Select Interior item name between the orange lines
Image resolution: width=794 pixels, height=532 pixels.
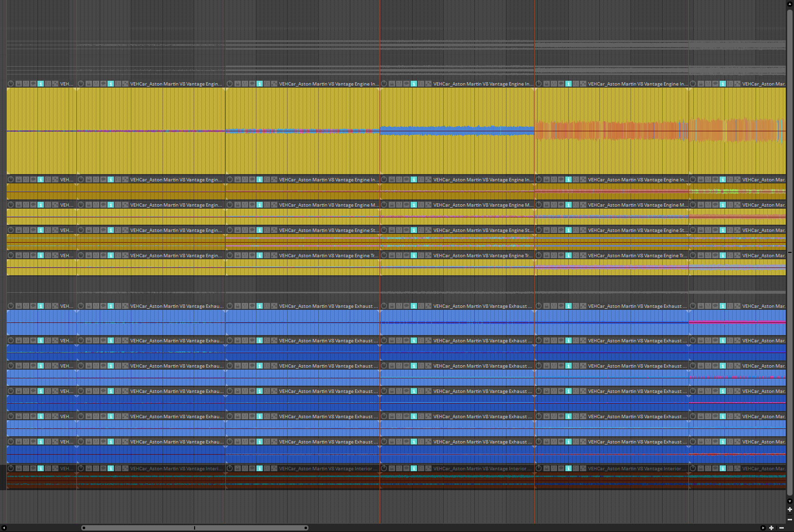[x=479, y=468]
